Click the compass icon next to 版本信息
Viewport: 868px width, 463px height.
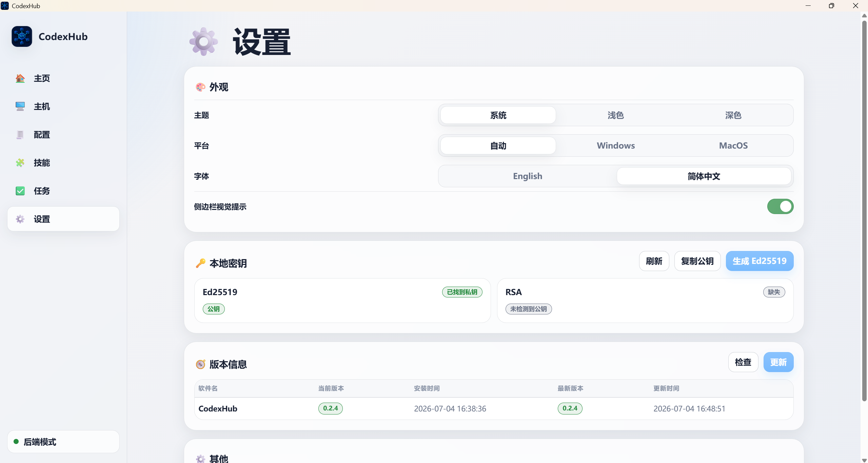tap(200, 364)
